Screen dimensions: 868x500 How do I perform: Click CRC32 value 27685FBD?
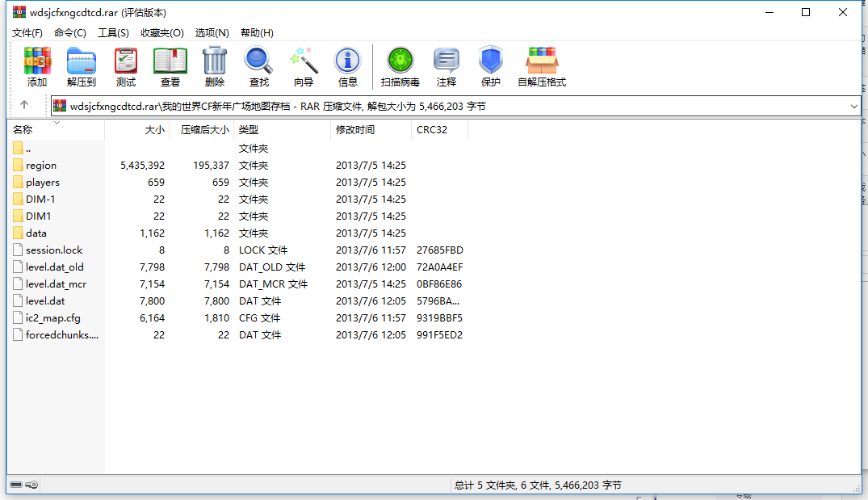[x=439, y=250]
